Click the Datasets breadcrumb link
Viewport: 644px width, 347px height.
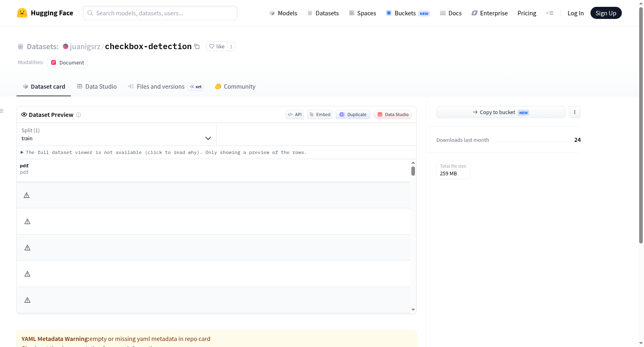coord(43,47)
